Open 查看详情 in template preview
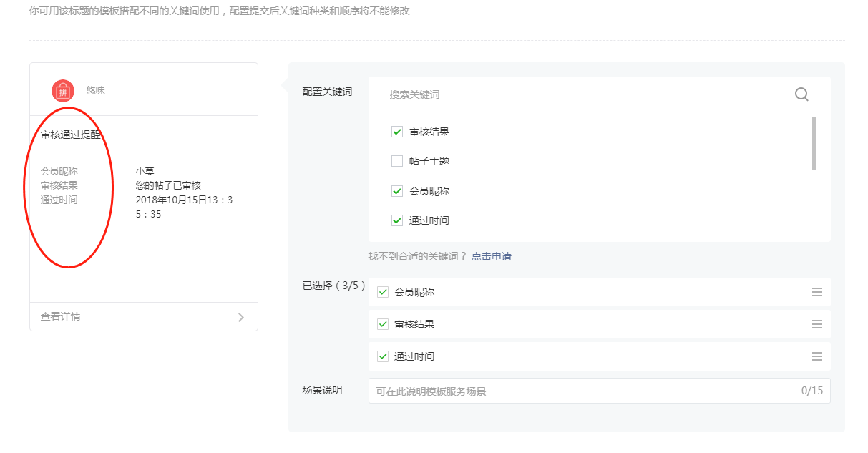This screenshot has width=868, height=453. [x=61, y=316]
